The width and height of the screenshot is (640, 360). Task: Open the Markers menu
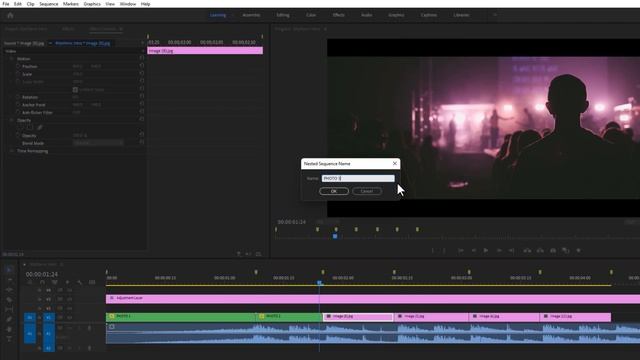71,4
